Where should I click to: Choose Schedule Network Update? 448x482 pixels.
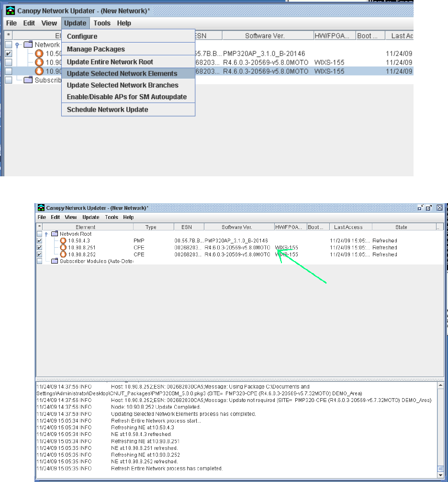[128, 109]
